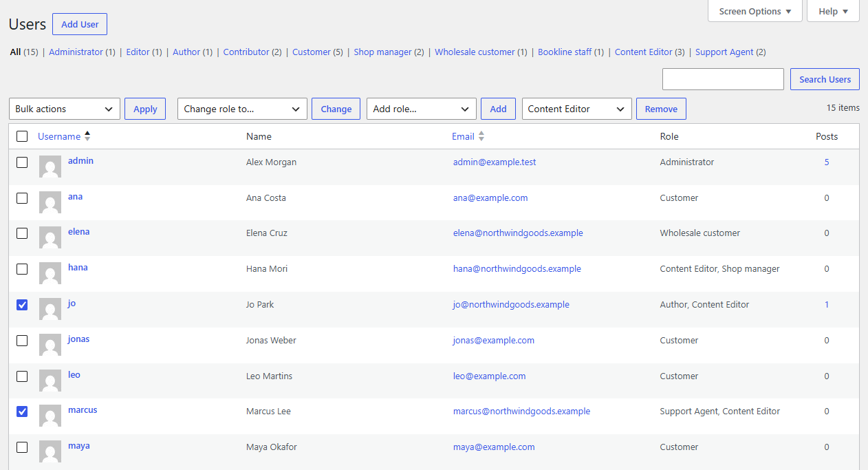Focus the user search input field
The image size is (868, 470).
(x=723, y=79)
